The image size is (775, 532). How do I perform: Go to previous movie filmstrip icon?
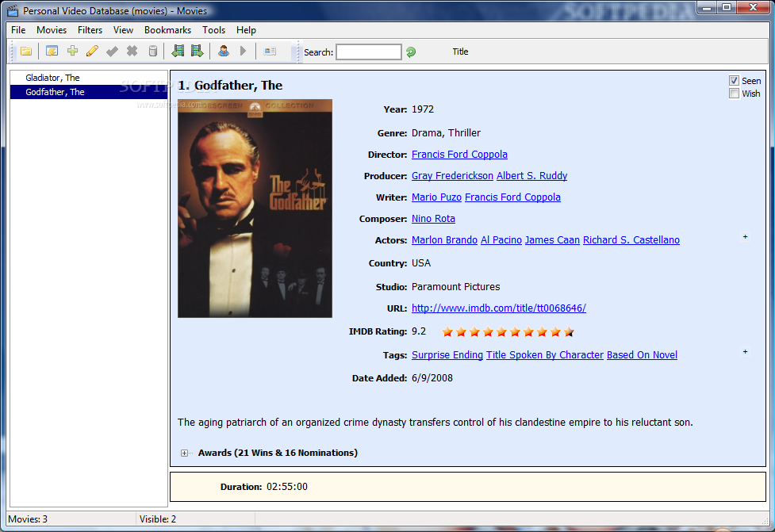[x=178, y=51]
